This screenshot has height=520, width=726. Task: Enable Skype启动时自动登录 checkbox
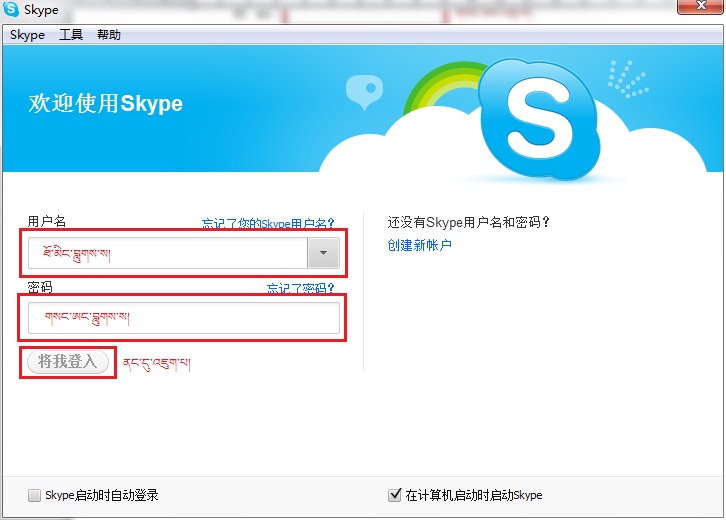(34, 495)
